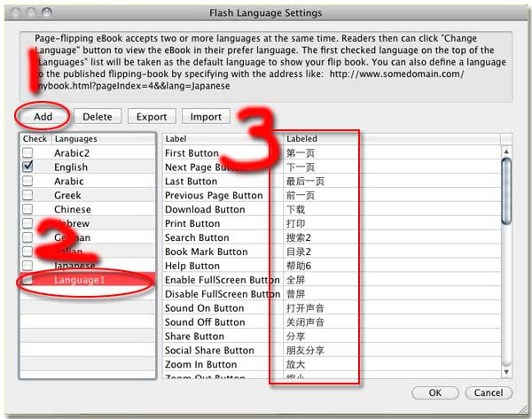
Task: Click the Import button
Action: click(x=206, y=117)
